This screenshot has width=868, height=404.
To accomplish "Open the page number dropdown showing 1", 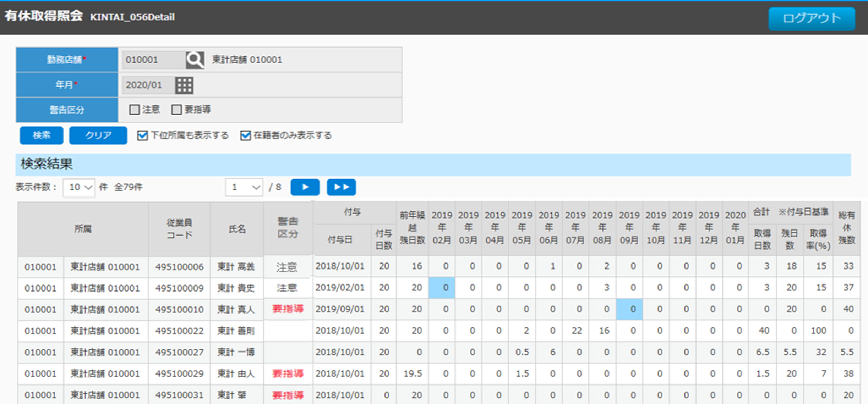I will click(244, 187).
